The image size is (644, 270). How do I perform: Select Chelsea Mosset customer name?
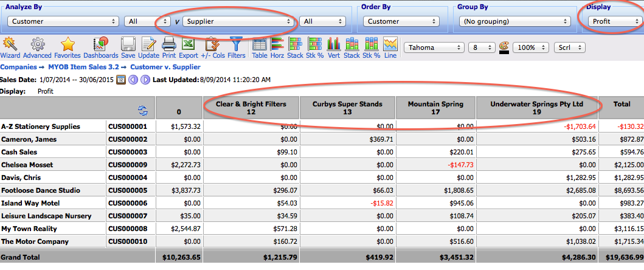pos(27,165)
